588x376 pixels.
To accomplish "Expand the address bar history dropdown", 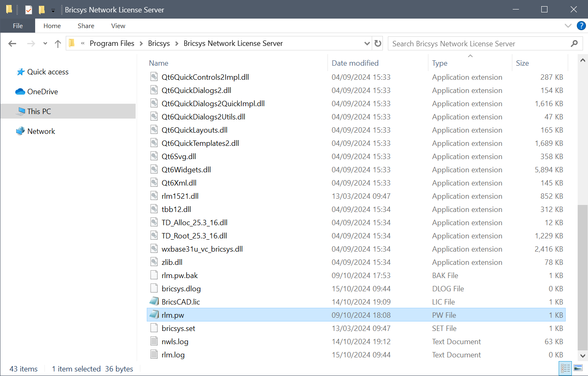I will point(367,43).
